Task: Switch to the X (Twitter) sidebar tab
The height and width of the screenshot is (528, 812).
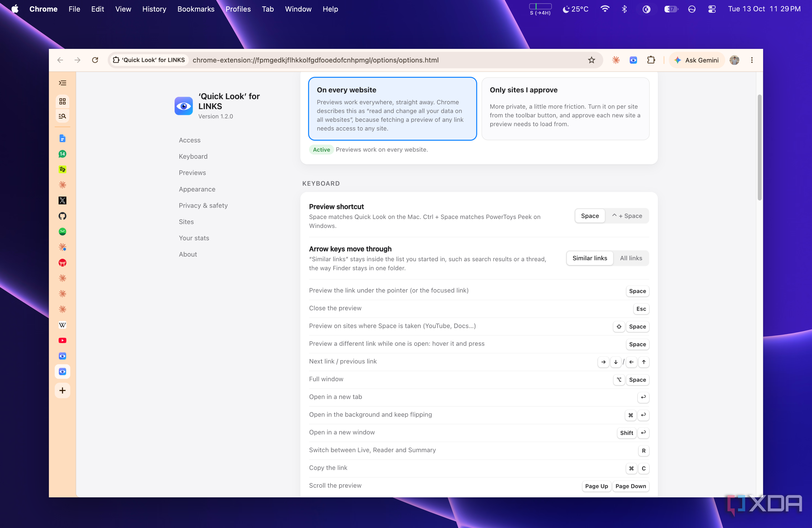Action: click(x=62, y=200)
